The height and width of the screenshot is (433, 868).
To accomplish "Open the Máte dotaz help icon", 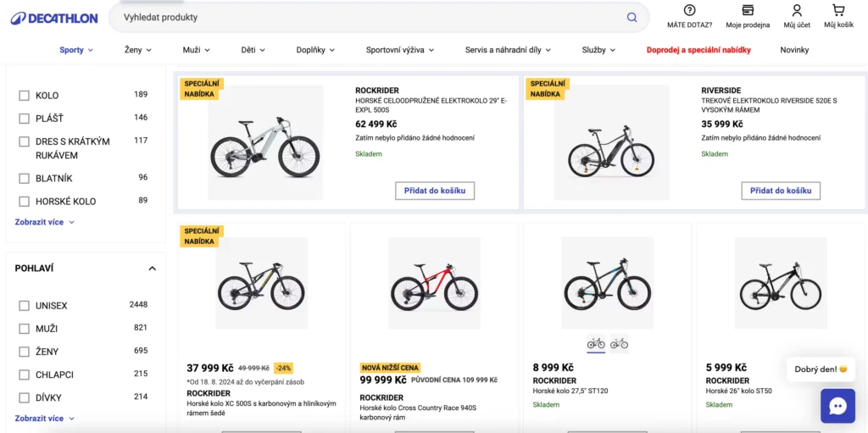I will coord(689,11).
